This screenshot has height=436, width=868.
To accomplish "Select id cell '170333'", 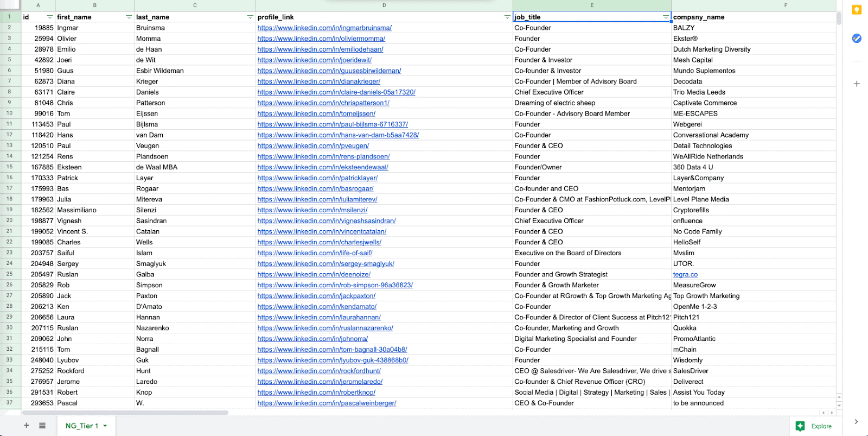I will pyautogui.click(x=38, y=178).
